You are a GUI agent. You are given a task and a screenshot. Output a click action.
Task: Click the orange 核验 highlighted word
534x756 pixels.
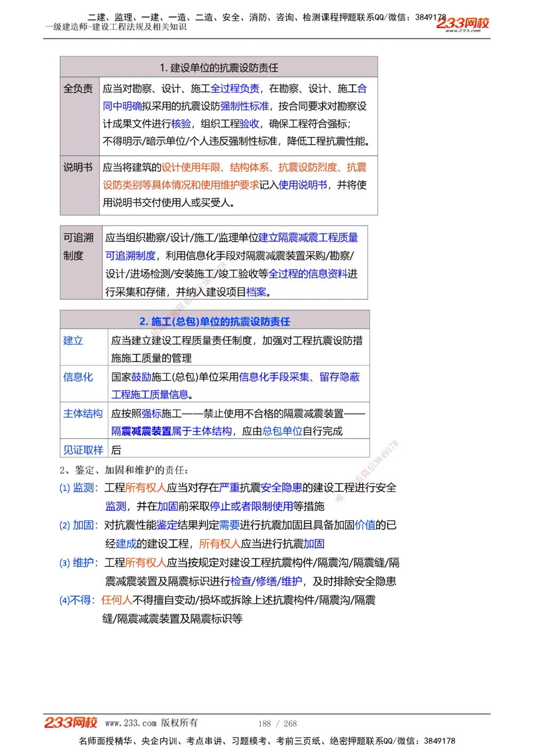tap(182, 124)
